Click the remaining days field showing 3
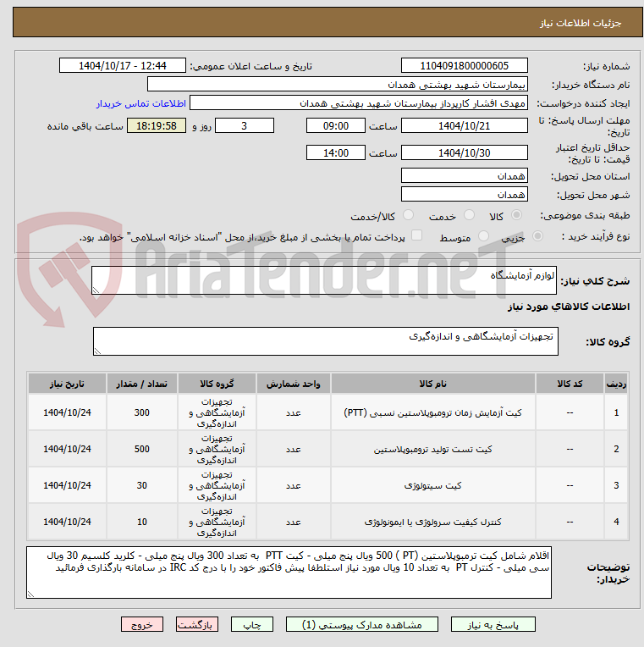The image size is (644, 647). click(x=245, y=126)
